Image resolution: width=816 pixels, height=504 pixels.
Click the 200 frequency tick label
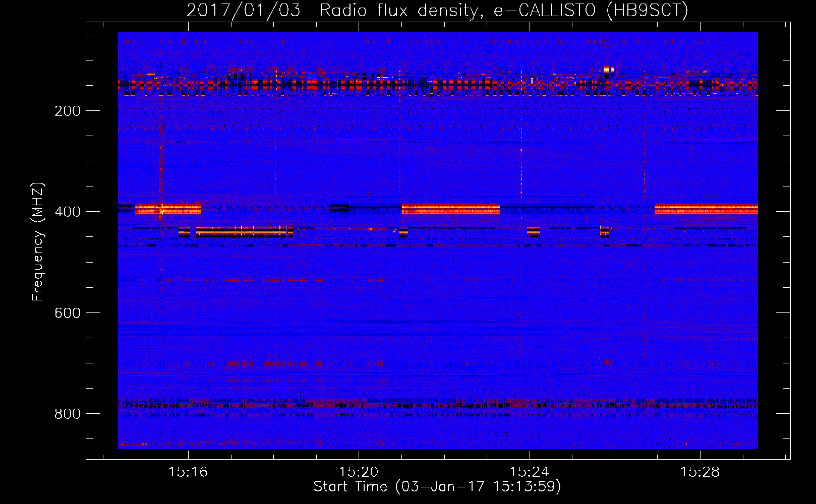click(x=68, y=111)
